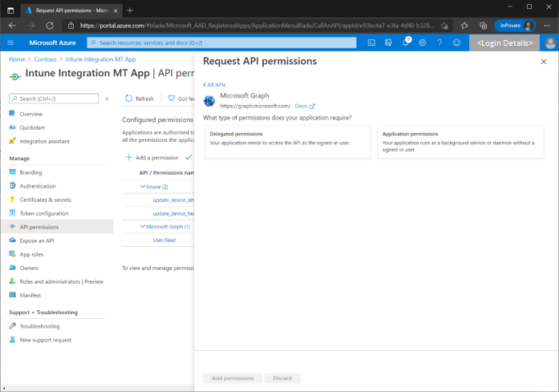Viewport: 559px width, 392px height.
Task: Open Docs external link icon
Action: pos(312,106)
